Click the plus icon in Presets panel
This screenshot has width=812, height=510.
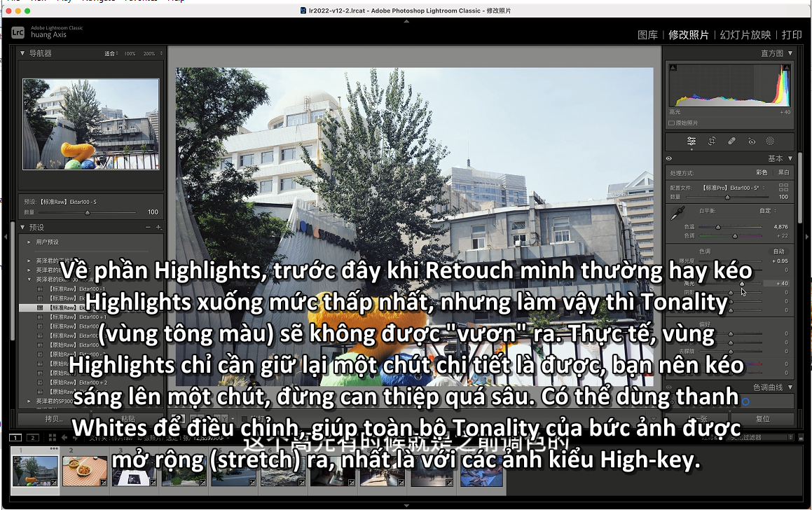(158, 227)
